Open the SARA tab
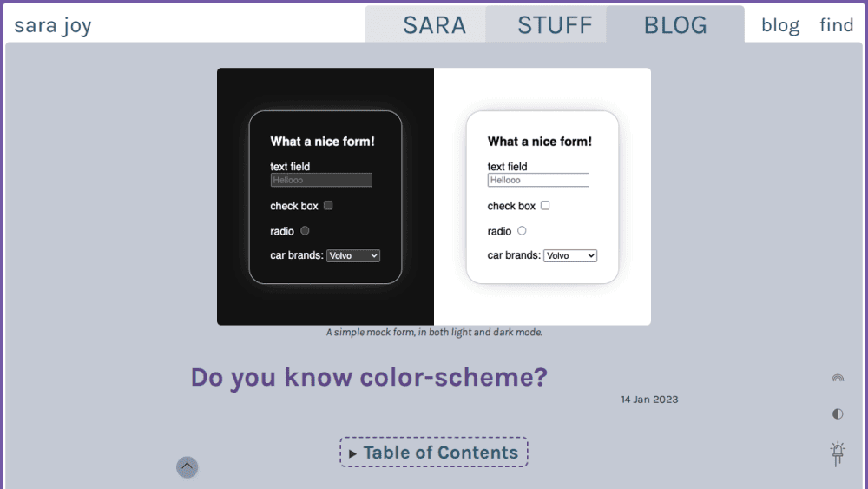Screen dimensions: 868x489 (425, 25)
